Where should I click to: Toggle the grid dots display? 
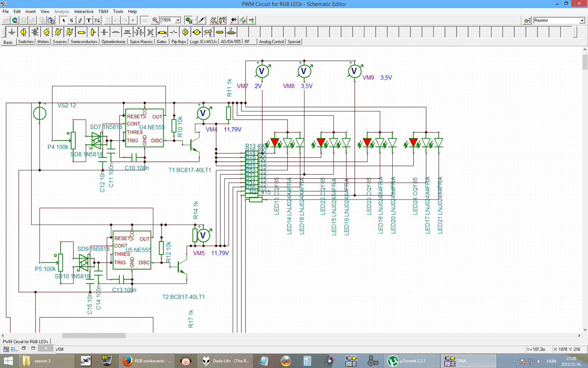click(x=144, y=20)
